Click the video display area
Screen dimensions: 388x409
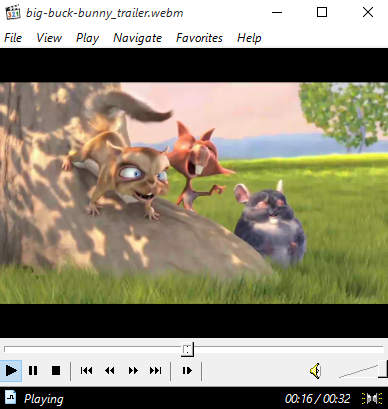click(x=194, y=193)
